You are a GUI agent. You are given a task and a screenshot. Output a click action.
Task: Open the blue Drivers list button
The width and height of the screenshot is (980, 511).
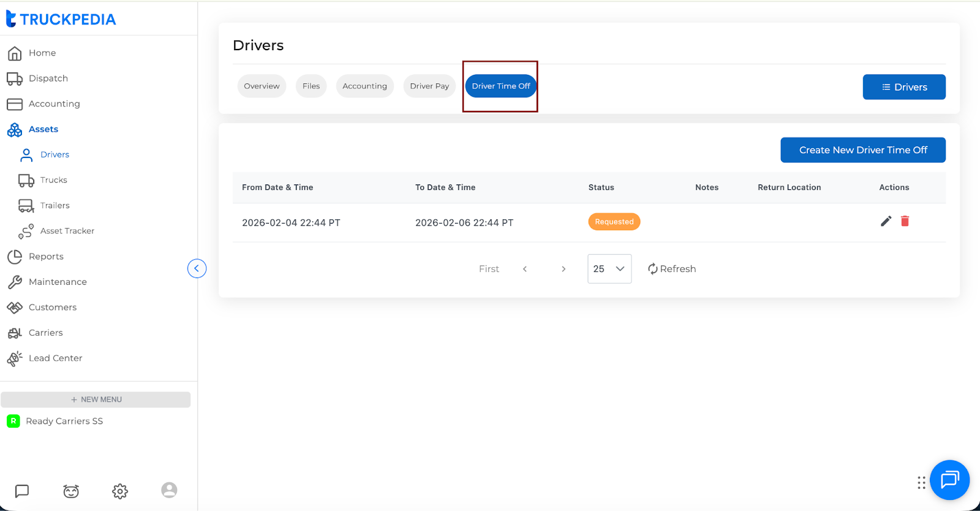coord(903,87)
